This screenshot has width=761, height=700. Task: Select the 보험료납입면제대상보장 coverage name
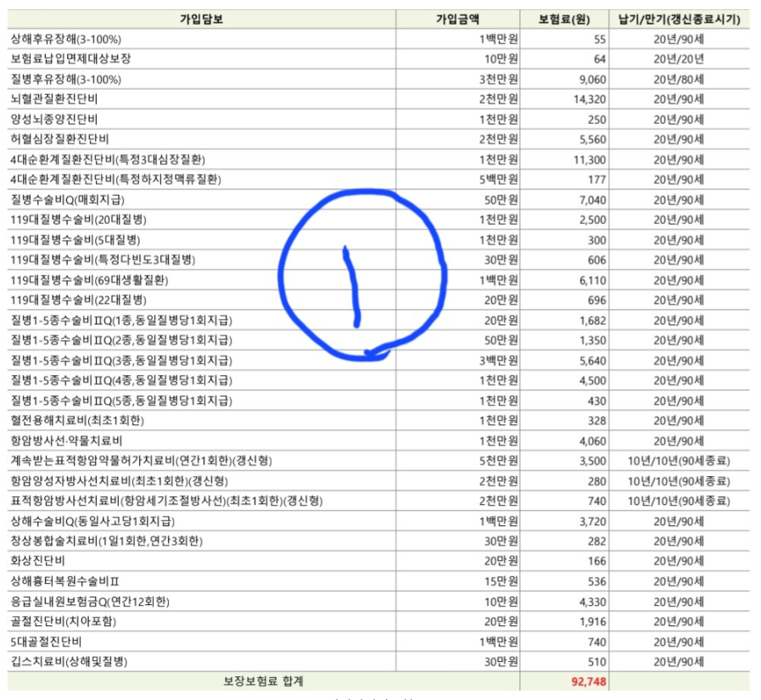pos(71,59)
